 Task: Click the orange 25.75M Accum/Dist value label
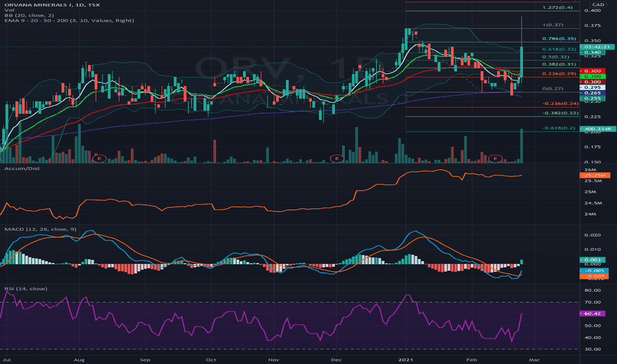point(595,175)
